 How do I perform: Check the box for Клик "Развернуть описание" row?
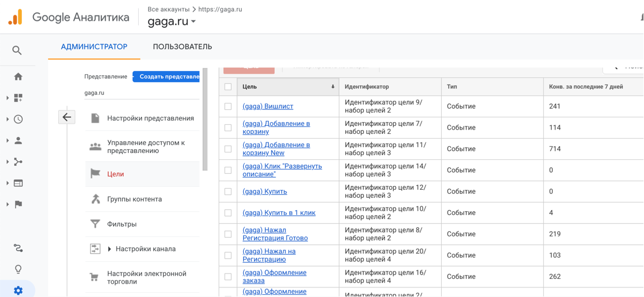(228, 171)
